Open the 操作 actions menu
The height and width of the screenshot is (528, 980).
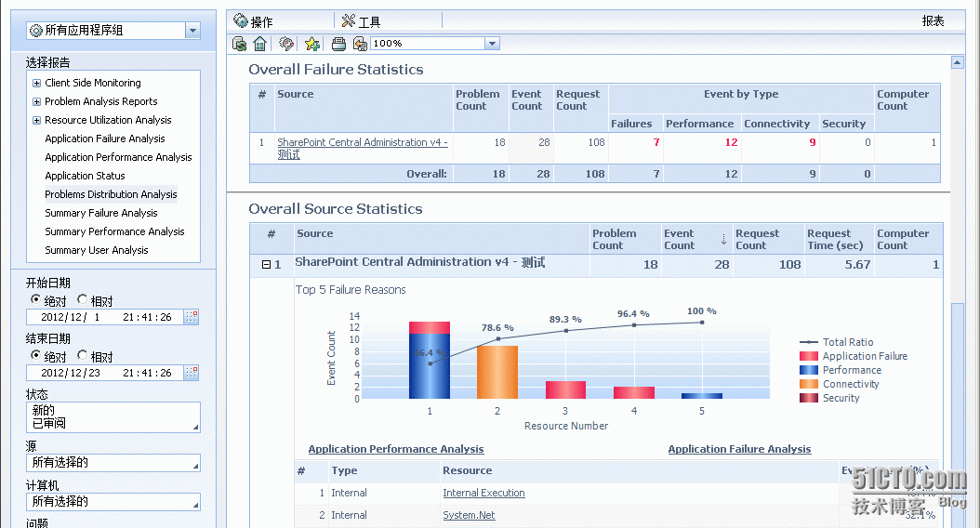click(253, 21)
